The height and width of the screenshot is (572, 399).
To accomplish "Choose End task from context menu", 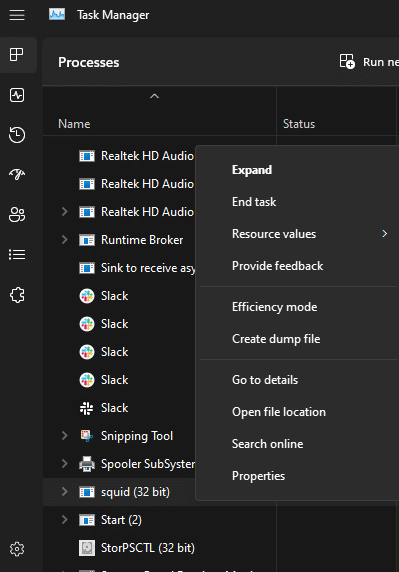I will pos(254,202).
